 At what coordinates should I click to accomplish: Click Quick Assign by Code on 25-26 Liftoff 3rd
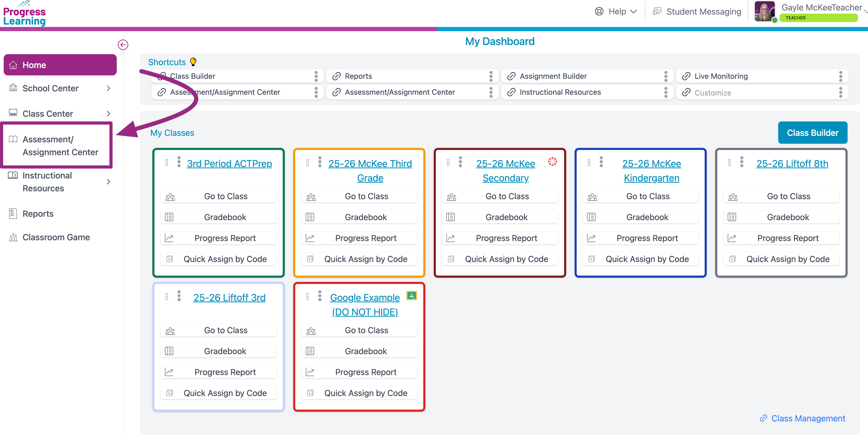218,393
